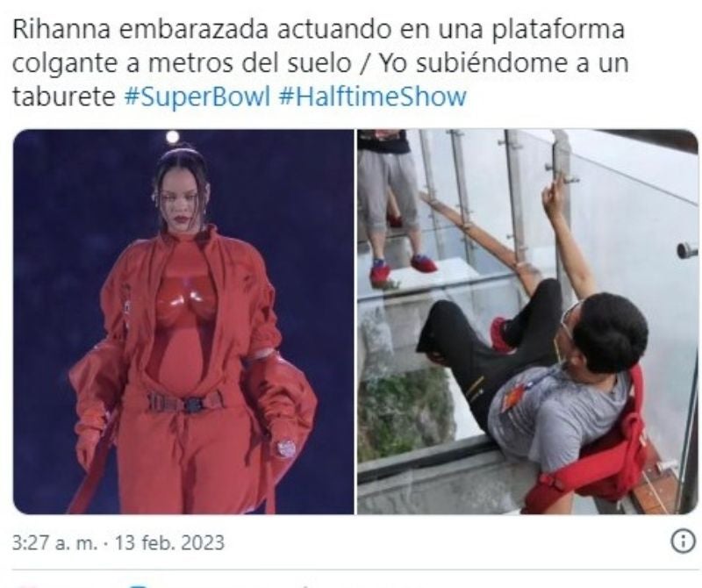Viewport: 702px width, 588px height.
Task: Click the stage spotlight atop the left photo
Action: [x=172, y=137]
